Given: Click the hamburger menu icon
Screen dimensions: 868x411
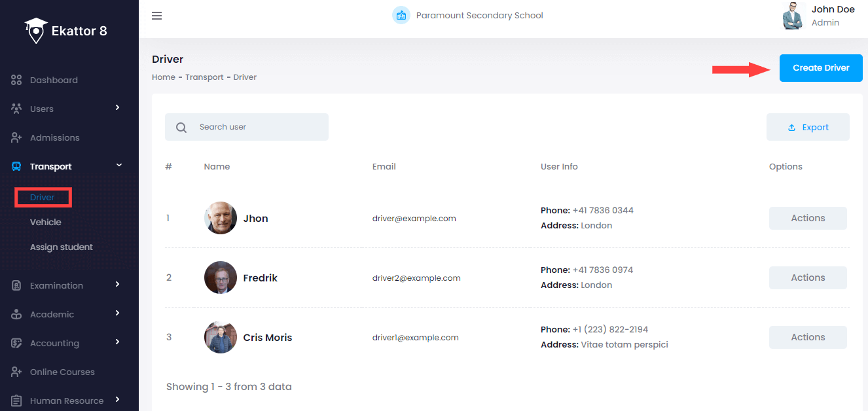Looking at the screenshot, I should tap(156, 16).
